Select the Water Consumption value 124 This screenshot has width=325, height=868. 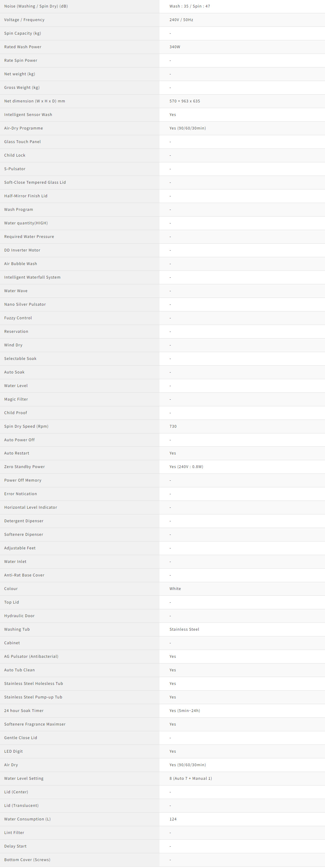click(x=173, y=819)
